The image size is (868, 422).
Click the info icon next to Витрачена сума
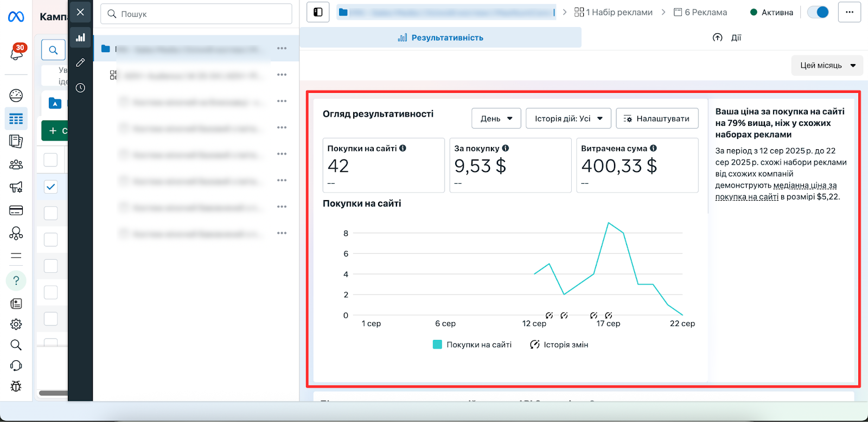(x=653, y=148)
